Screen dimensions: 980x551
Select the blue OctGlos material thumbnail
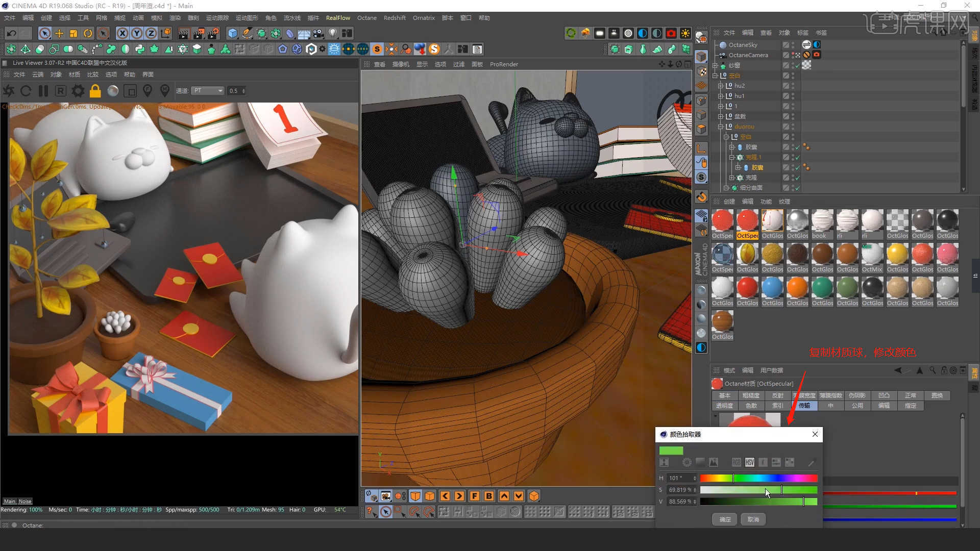(772, 288)
